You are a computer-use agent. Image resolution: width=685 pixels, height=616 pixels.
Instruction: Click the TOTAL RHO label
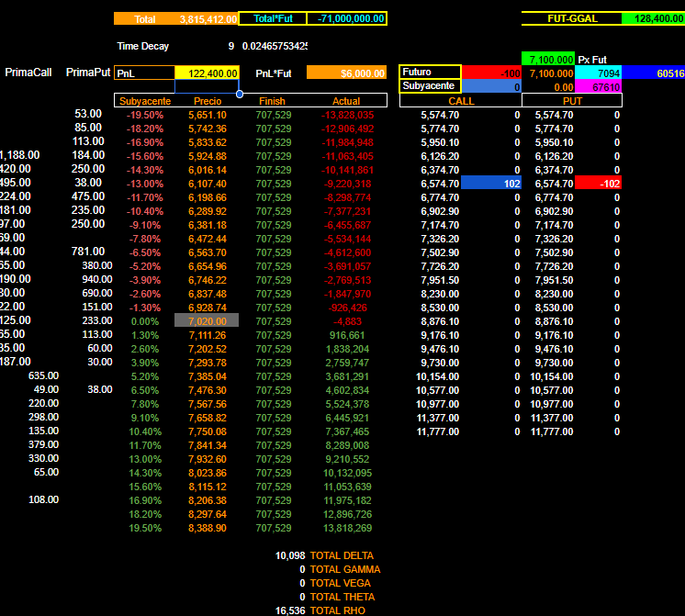pyautogui.click(x=338, y=610)
